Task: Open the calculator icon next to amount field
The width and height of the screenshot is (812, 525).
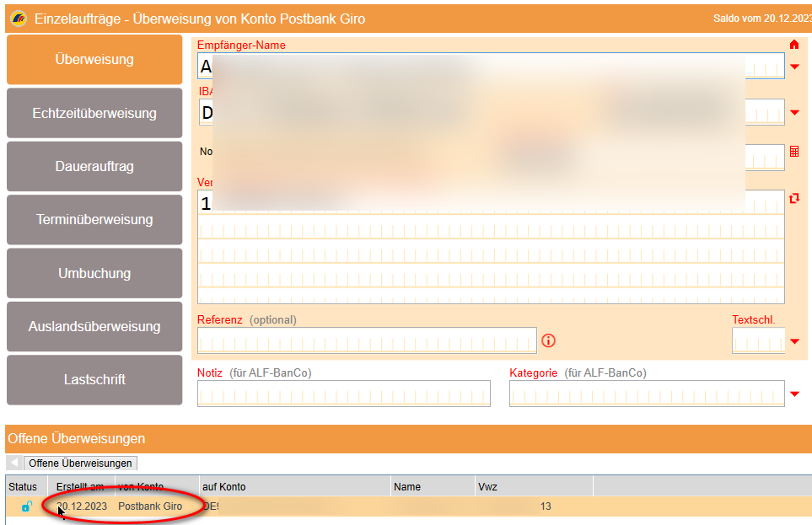Action: click(x=794, y=152)
